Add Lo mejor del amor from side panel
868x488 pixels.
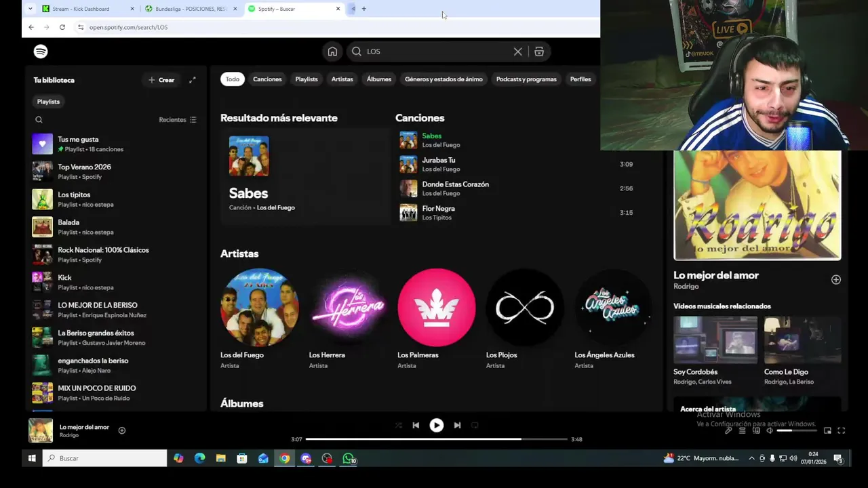835,280
